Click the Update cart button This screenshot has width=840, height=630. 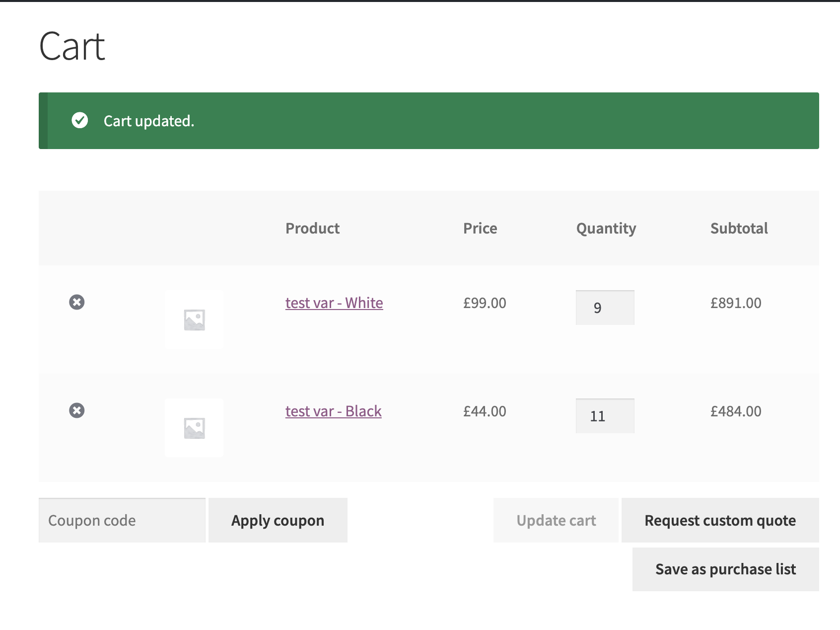556,520
